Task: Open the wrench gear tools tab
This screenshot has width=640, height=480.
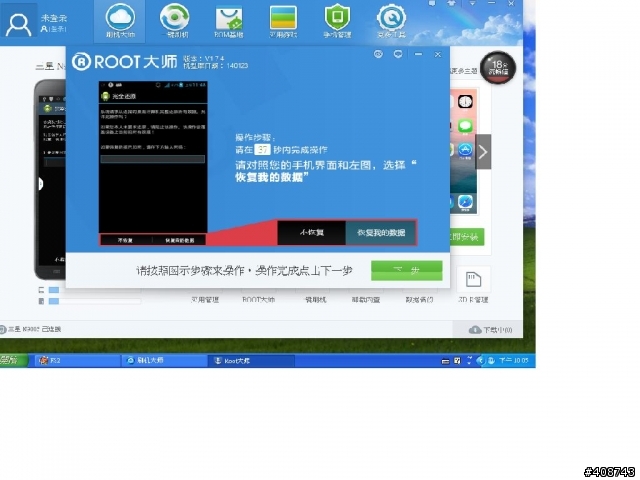Action: pos(391,21)
